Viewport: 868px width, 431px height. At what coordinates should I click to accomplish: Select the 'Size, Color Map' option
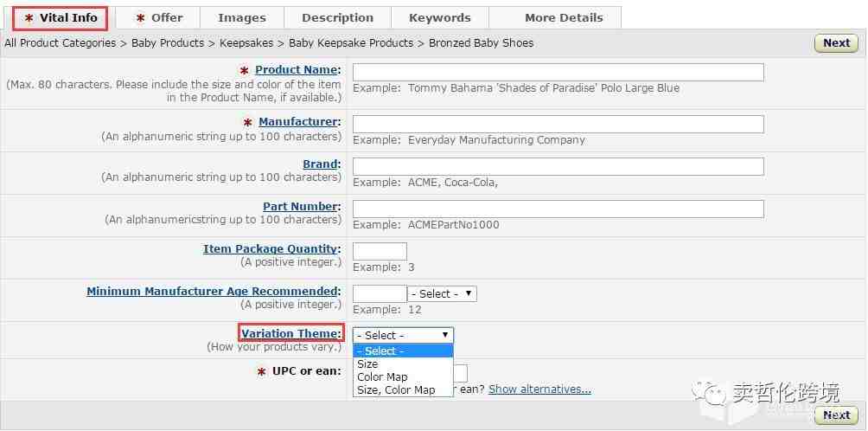396,390
